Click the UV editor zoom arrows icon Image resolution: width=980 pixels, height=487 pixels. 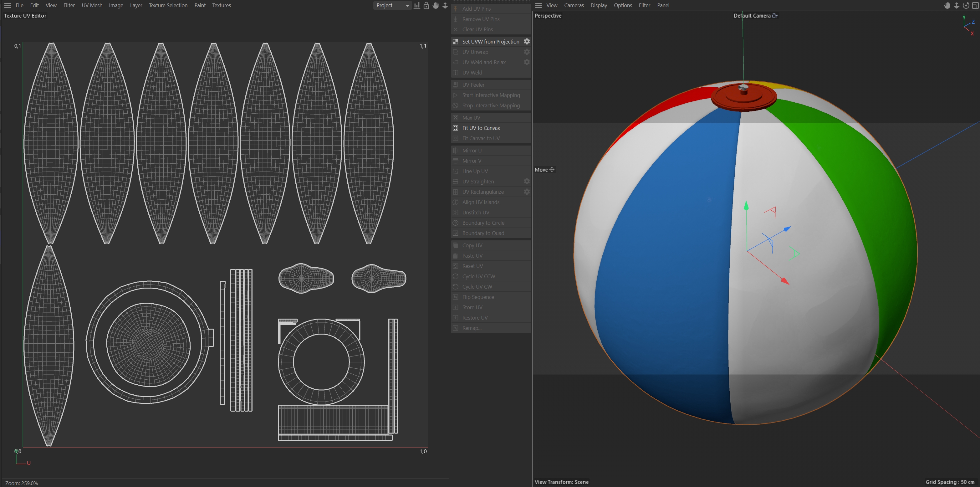[x=445, y=5]
